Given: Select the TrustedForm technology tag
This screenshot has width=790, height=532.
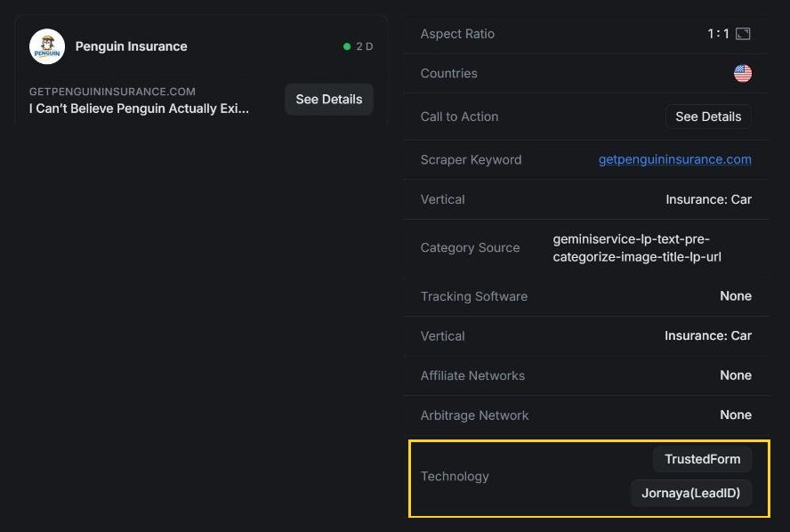Looking at the screenshot, I should tap(702, 459).
